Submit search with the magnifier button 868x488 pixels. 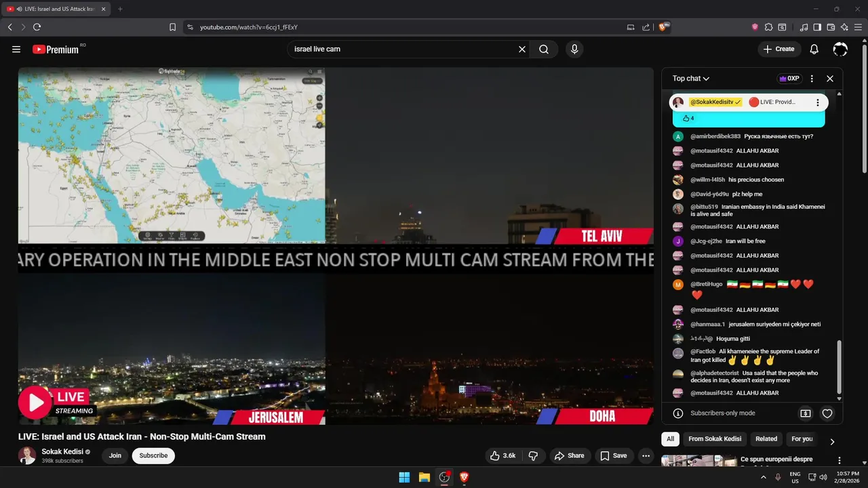click(x=544, y=49)
